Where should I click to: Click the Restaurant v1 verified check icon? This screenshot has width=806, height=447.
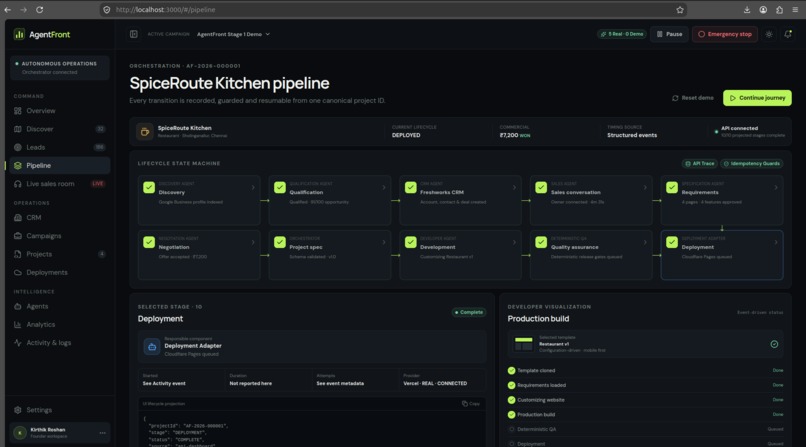774,344
